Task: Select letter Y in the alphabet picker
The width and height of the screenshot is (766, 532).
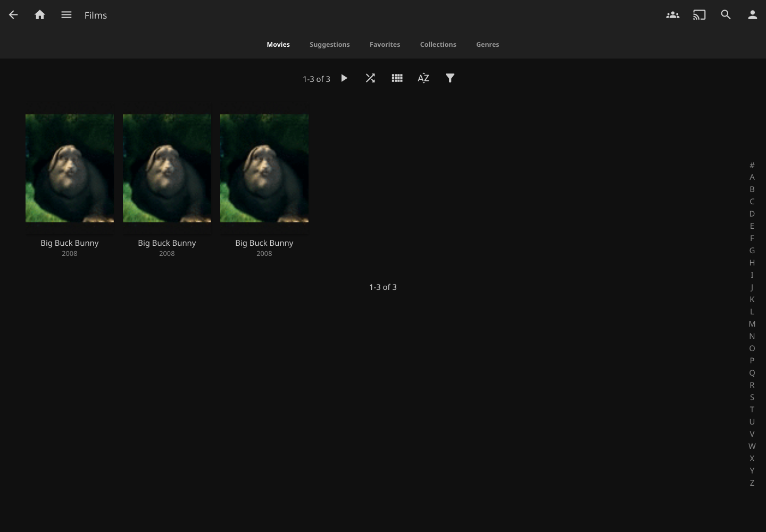Action: (752, 470)
